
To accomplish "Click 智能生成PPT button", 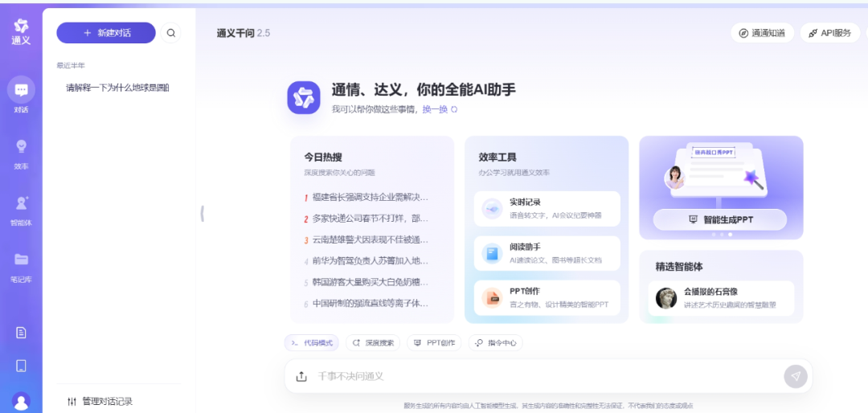I will 719,220.
